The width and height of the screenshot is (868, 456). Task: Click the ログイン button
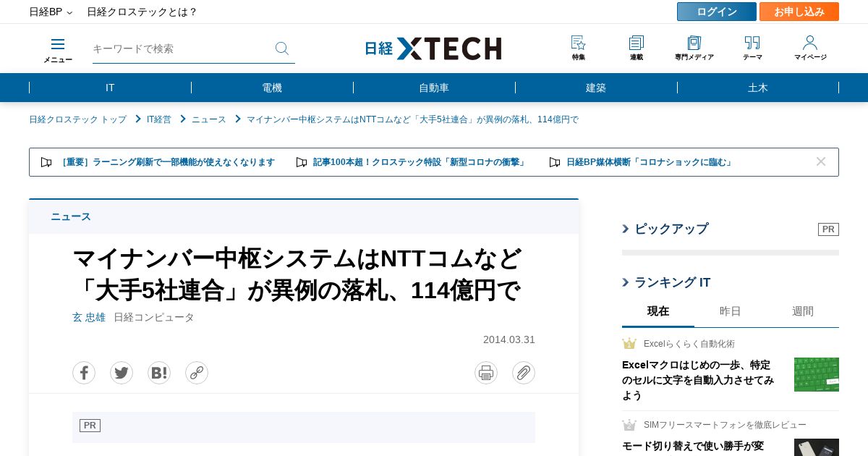pyautogui.click(x=717, y=12)
